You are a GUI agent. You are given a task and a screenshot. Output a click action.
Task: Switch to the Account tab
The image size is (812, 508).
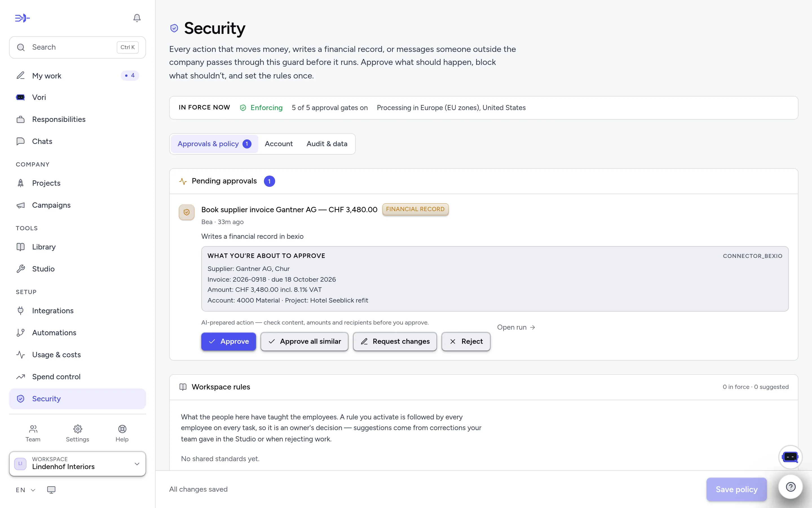pyautogui.click(x=279, y=144)
